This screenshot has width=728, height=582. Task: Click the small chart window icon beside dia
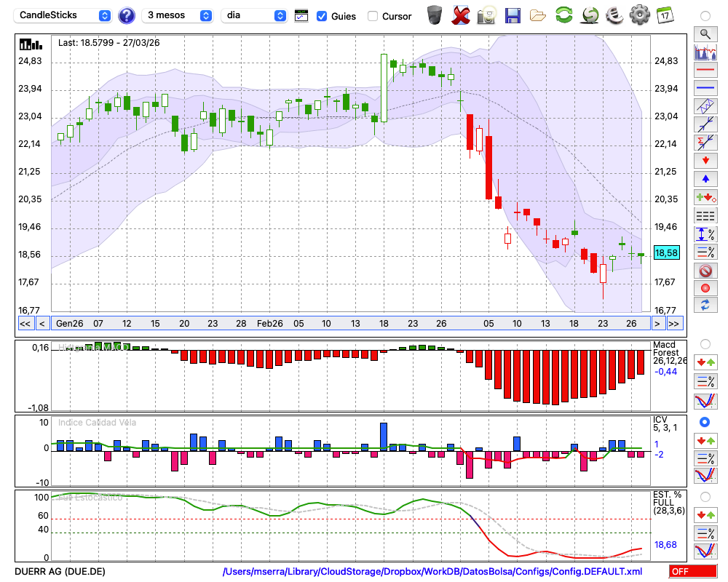coord(301,16)
